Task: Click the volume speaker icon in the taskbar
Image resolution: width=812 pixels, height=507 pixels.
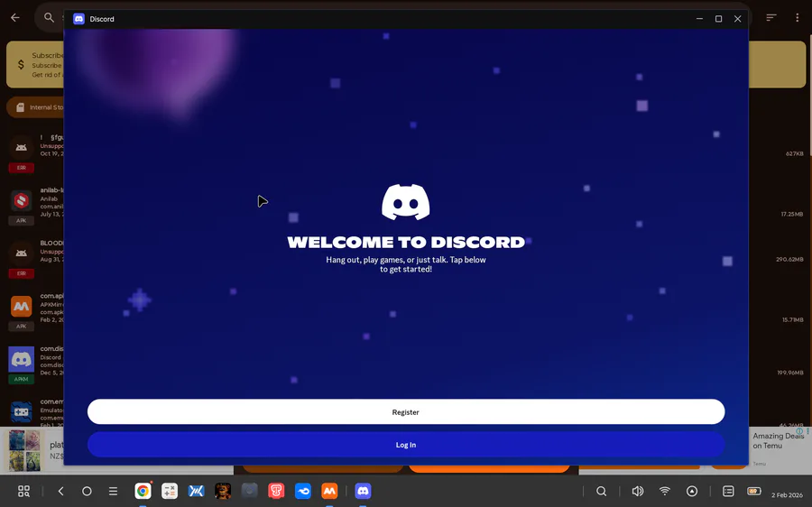Action: (638, 491)
